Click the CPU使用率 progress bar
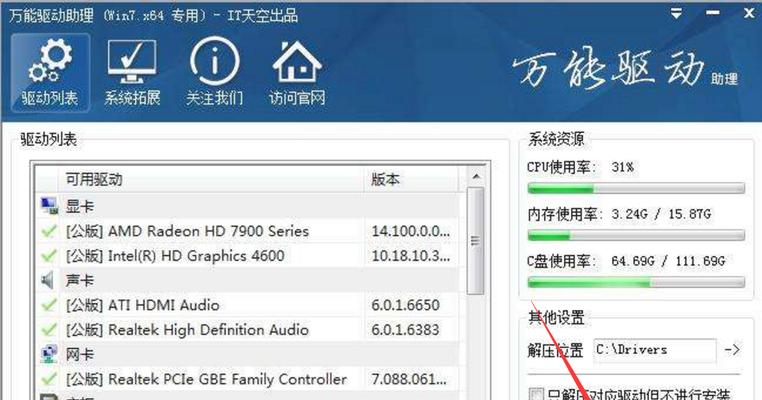 [x=636, y=188]
